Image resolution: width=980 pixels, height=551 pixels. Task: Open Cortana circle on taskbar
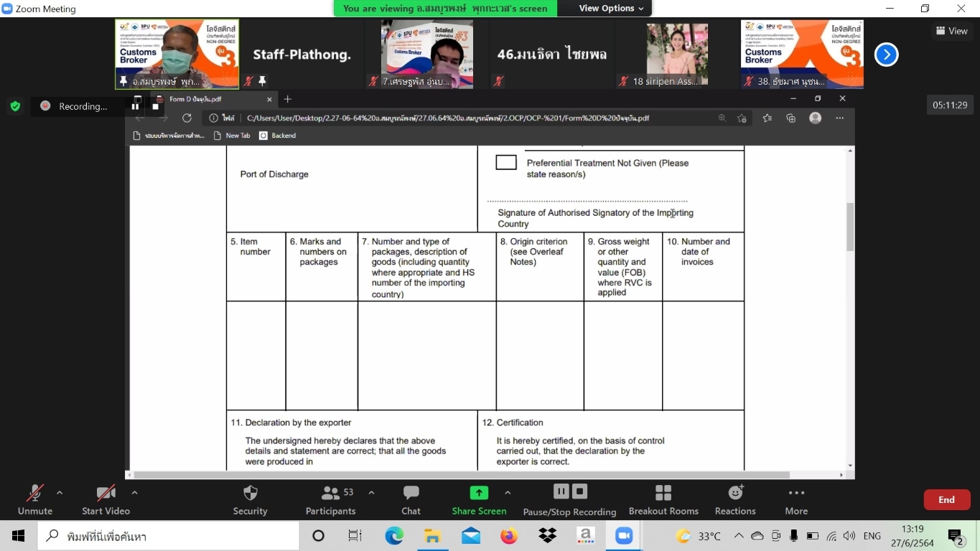pos(319,536)
